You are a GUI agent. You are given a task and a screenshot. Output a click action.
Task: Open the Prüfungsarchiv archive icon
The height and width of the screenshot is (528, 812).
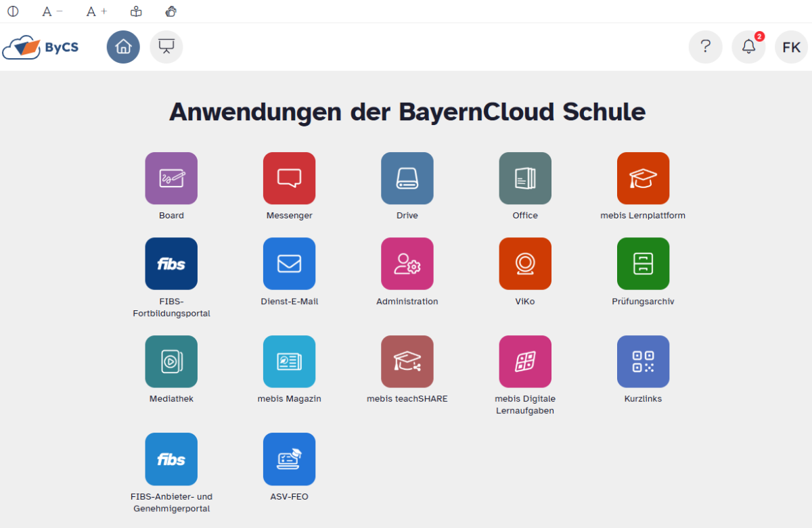643,264
